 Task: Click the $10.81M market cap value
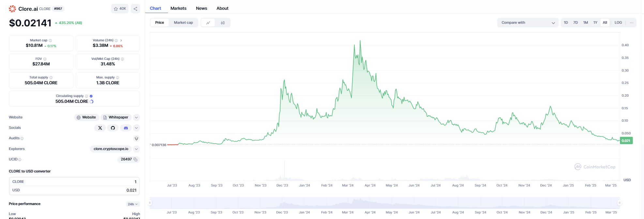[x=34, y=46]
